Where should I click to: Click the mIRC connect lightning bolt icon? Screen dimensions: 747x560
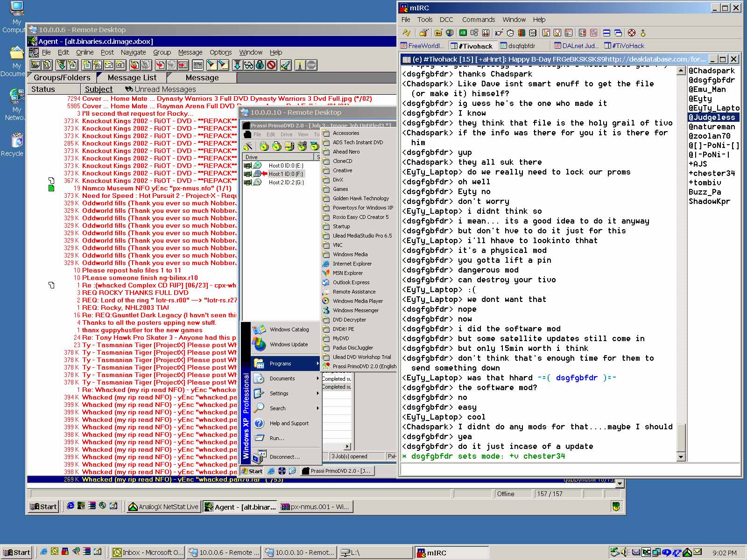point(406,33)
